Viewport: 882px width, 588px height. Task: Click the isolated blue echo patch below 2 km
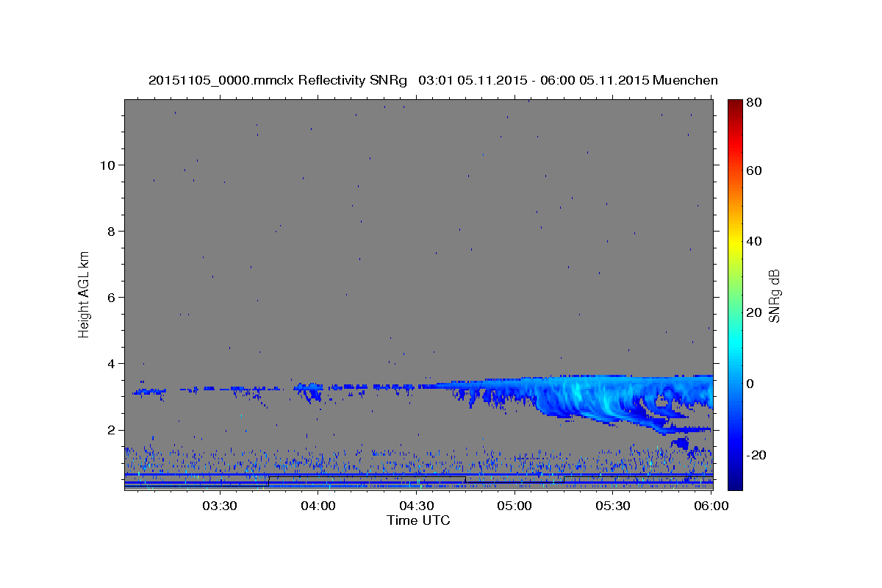(x=681, y=442)
